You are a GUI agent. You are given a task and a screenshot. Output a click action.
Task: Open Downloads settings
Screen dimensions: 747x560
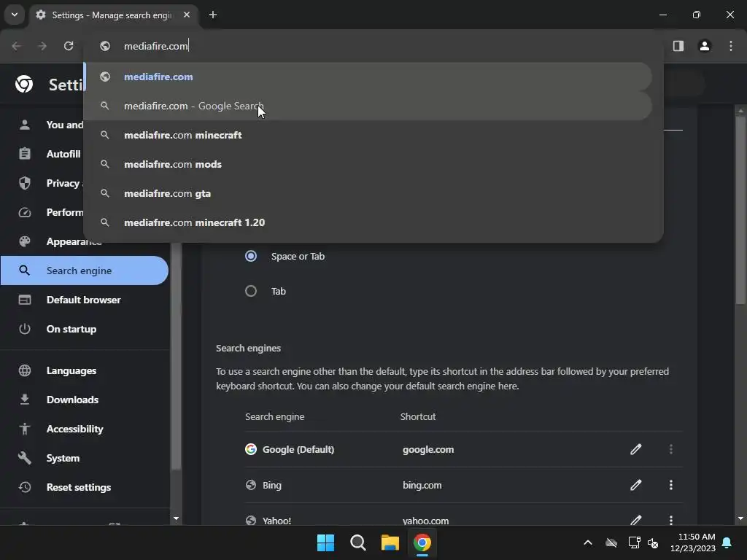point(85,400)
